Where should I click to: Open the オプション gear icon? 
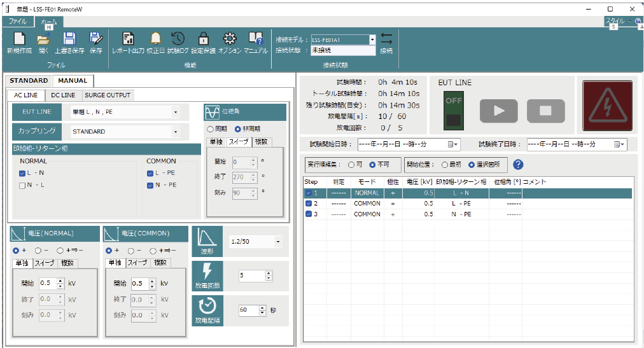[x=230, y=39]
